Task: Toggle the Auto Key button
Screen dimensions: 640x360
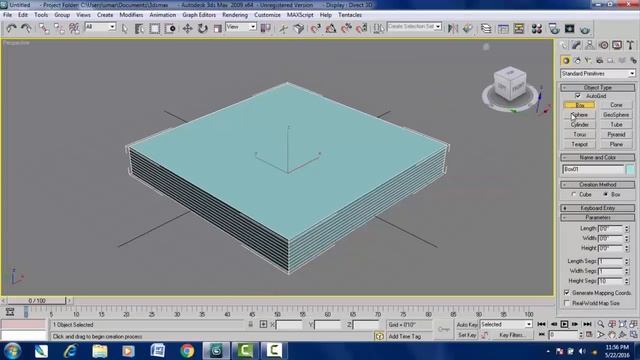Action: pos(467,324)
